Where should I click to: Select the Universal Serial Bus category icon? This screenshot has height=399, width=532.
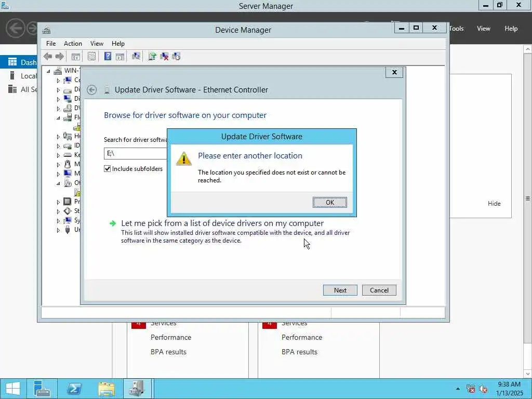pyautogui.click(x=68, y=230)
